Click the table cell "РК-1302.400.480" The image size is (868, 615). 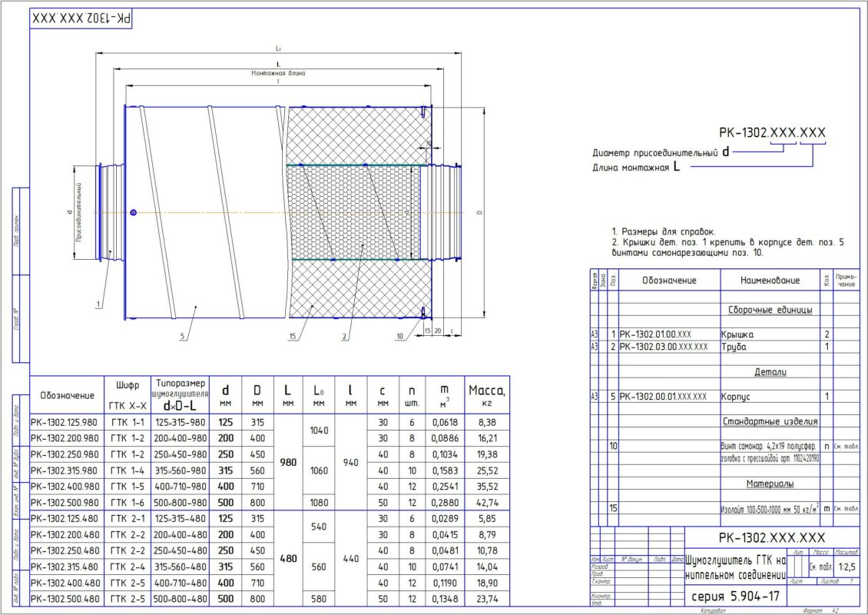65,583
